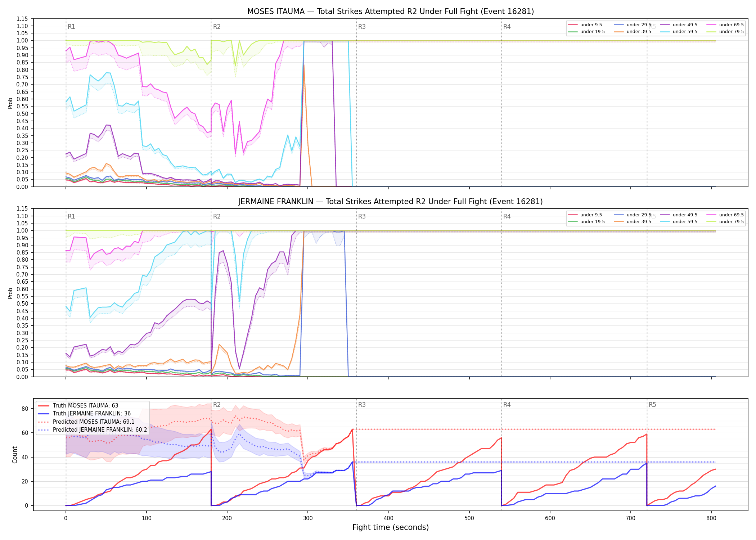Click the x-axis tick label '200'
Viewport: 756px width, 540px height.
pyautogui.click(x=227, y=518)
